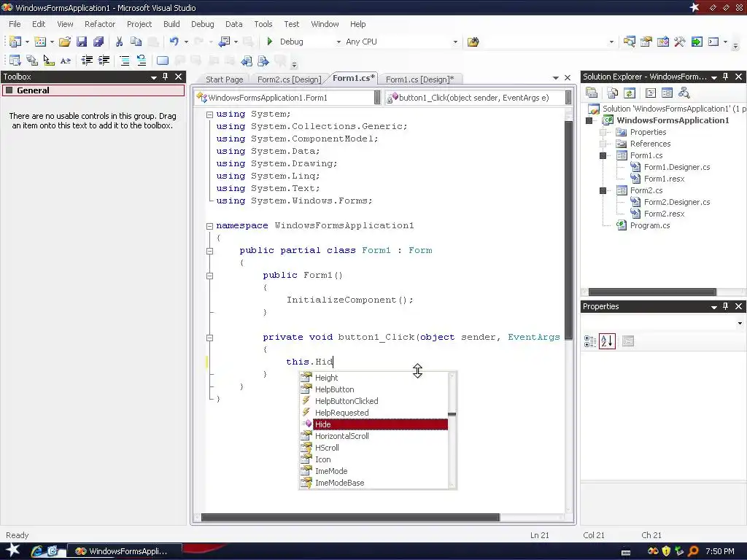Open the File menu
747x560 pixels.
coord(15,24)
